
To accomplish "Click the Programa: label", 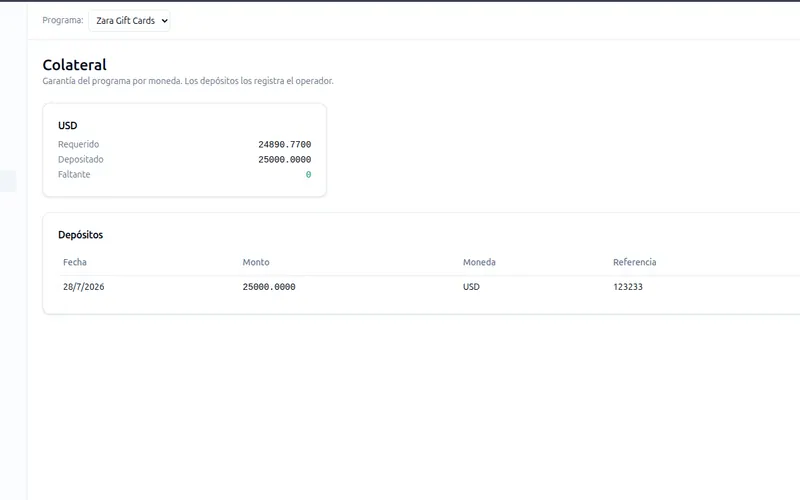I will pyautogui.click(x=63, y=20).
